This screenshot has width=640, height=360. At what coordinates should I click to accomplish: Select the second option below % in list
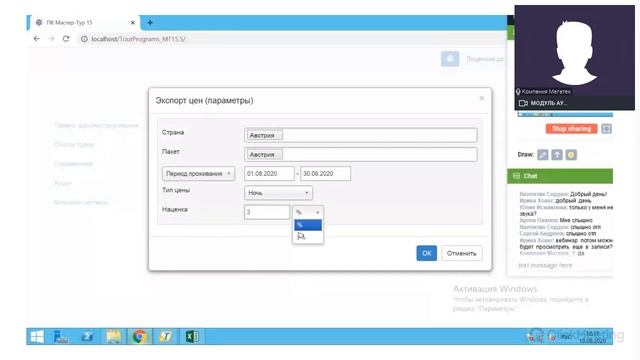(x=308, y=236)
